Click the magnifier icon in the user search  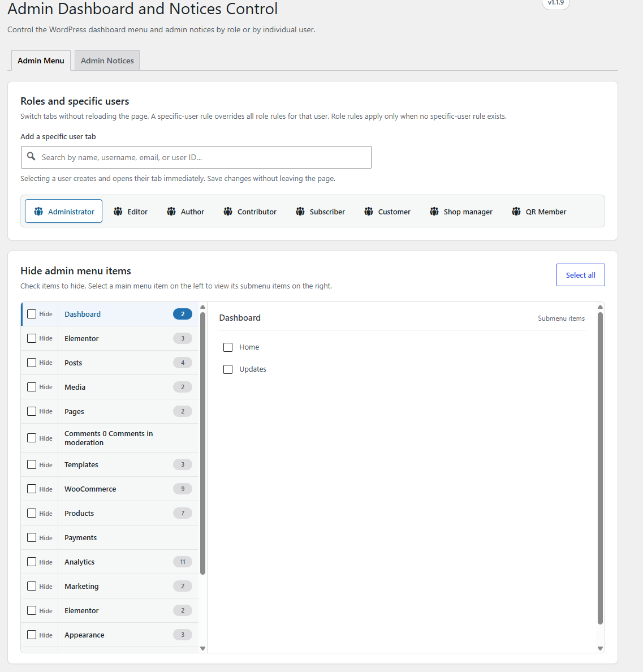point(31,157)
